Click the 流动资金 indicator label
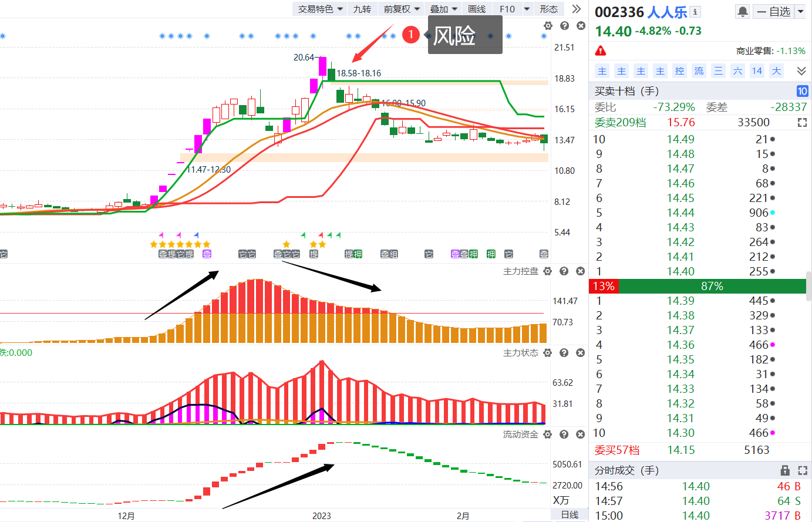Image resolution: width=812 pixels, height=522 pixels. [x=521, y=435]
